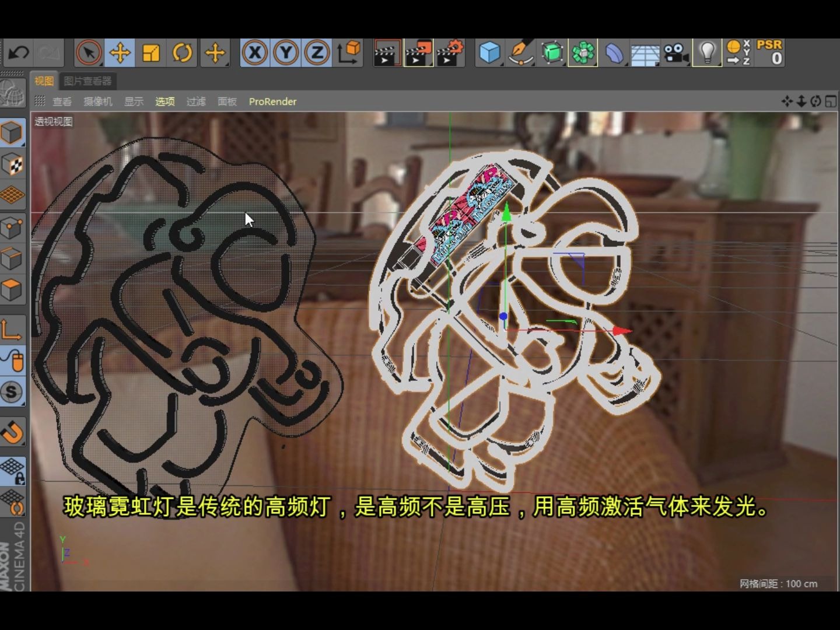Click the 选项 menu in the viewport

coord(166,101)
